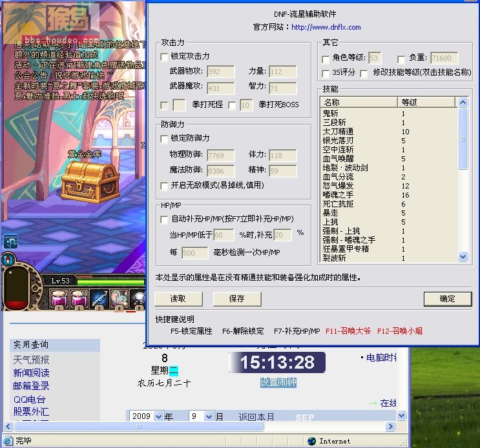Click 电脑时 link beside clock
480x448 pixels.
point(381,358)
